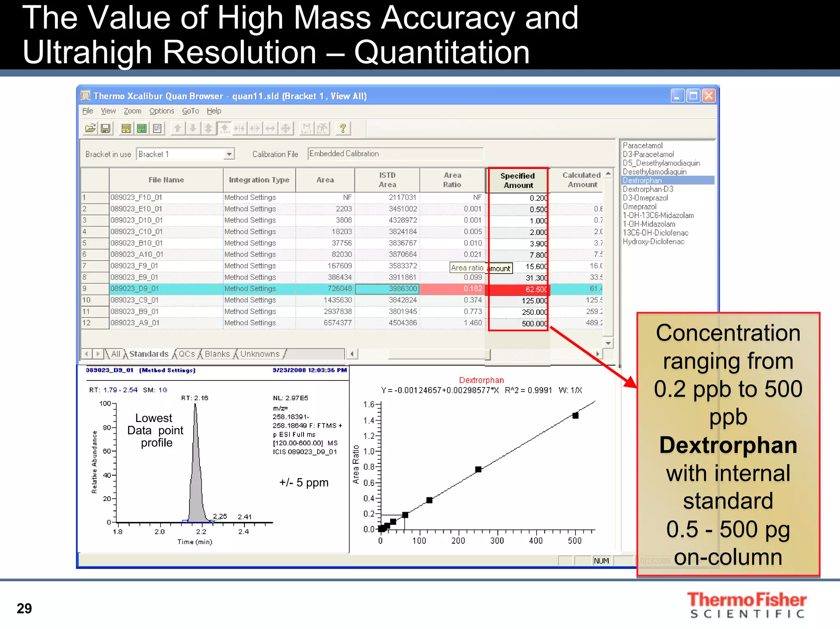Screen dimensions: 840x629
Task: Click the green layout view icon
Action: tap(142, 129)
